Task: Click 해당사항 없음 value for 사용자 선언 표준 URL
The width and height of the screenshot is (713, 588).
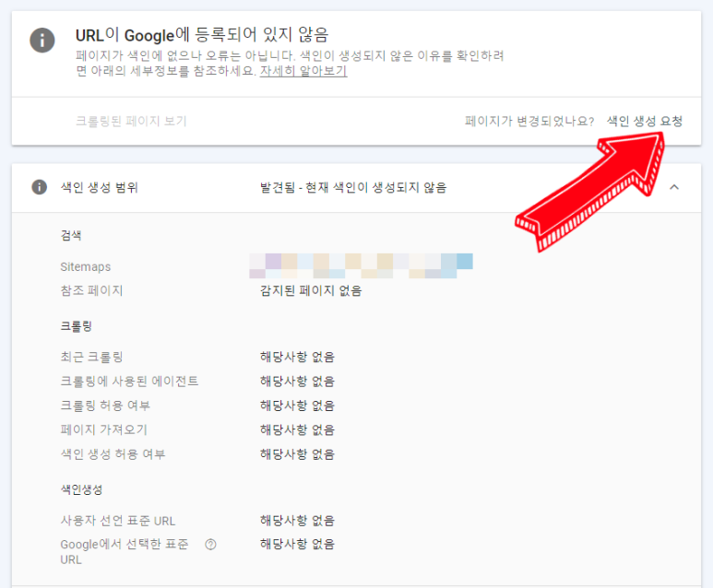Action: pyautogui.click(x=297, y=521)
